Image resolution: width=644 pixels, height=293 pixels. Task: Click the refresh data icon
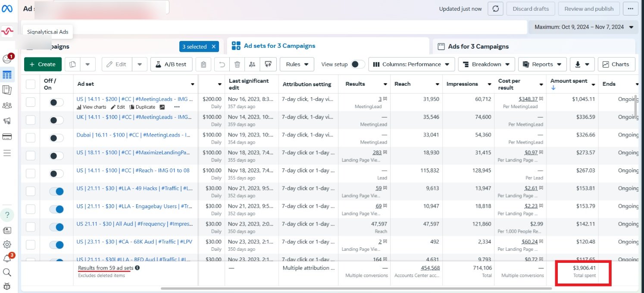click(x=495, y=9)
